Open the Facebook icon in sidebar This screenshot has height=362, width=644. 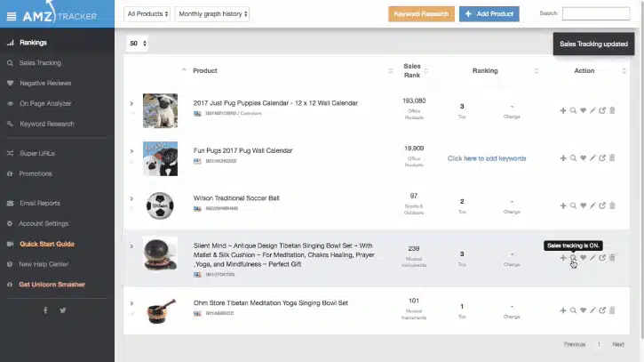click(45, 310)
